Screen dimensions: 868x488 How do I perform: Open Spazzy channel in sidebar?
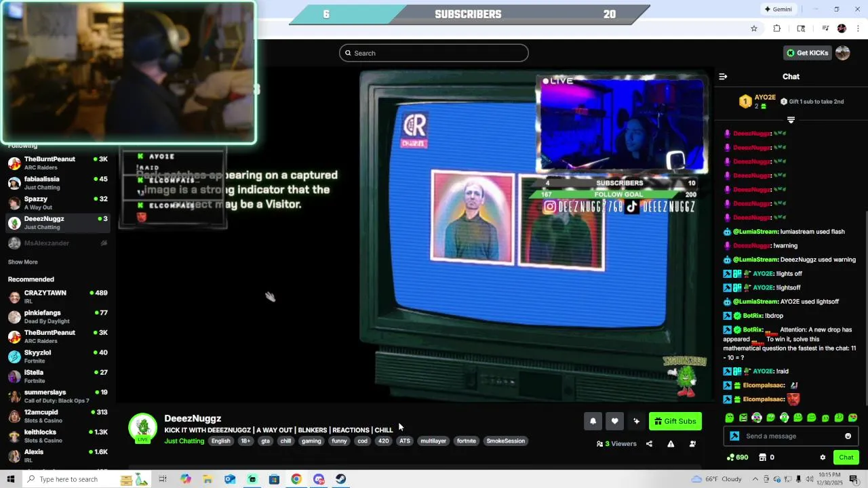[58, 203]
